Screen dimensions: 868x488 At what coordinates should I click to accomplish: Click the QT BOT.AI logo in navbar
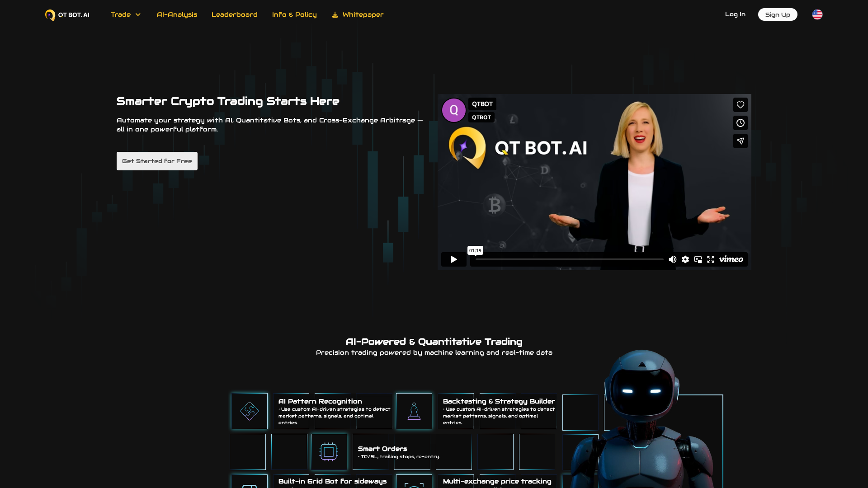tap(67, 15)
